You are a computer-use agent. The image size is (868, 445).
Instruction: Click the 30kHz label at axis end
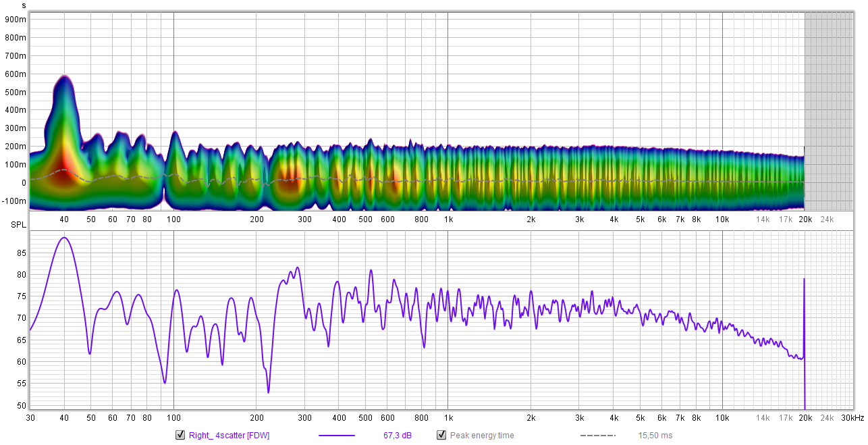(x=852, y=418)
